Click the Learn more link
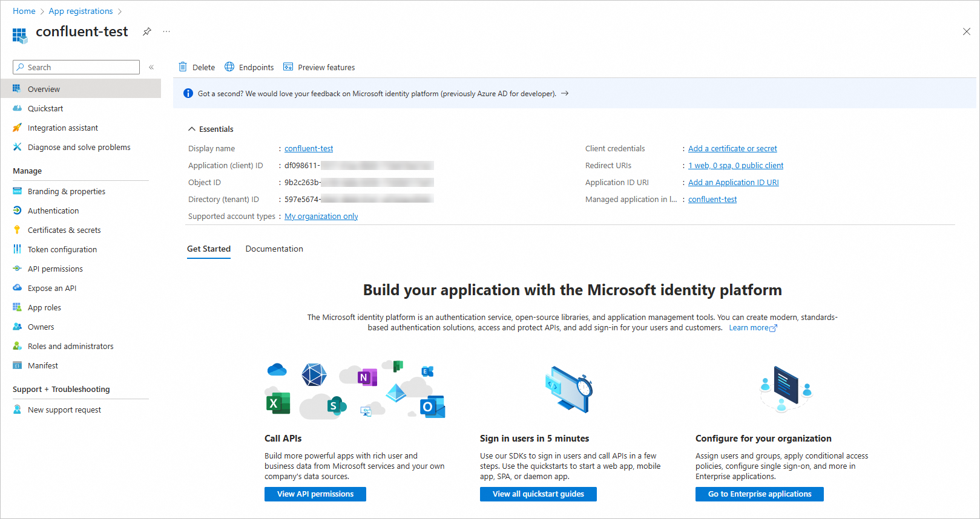This screenshot has width=980, height=519. pyautogui.click(x=753, y=328)
